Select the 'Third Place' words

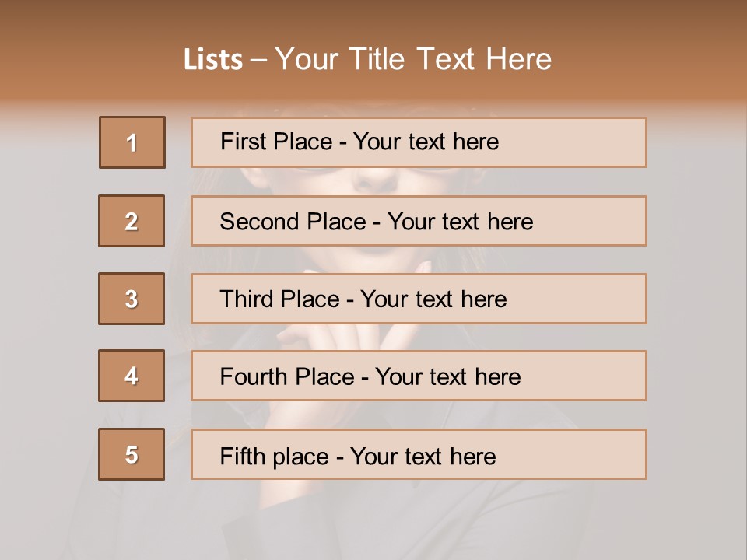[x=279, y=299]
